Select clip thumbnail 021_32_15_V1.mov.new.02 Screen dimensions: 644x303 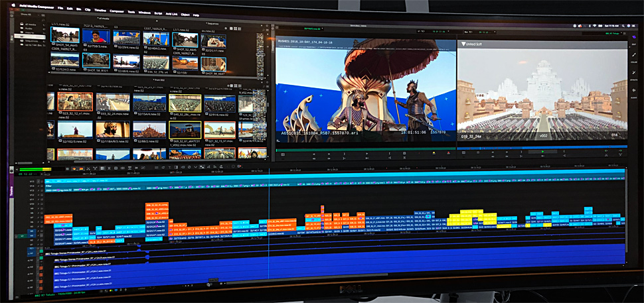pyautogui.click(x=220, y=129)
